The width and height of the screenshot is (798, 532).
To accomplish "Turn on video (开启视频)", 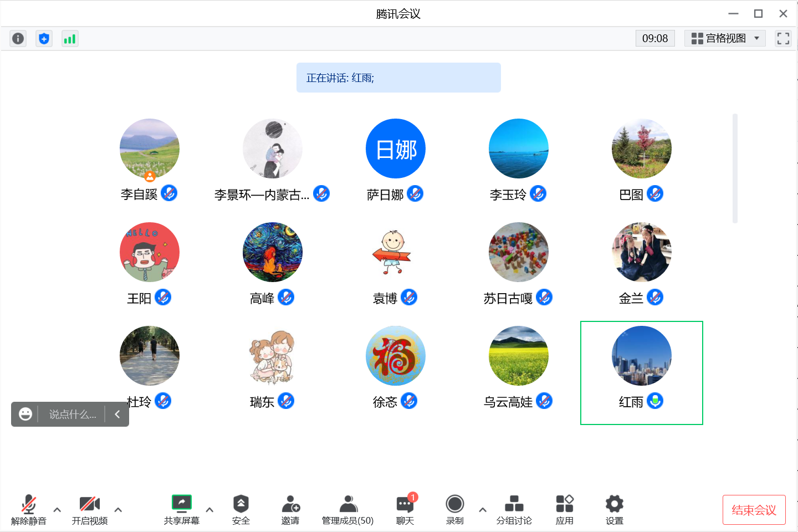I will (x=89, y=509).
